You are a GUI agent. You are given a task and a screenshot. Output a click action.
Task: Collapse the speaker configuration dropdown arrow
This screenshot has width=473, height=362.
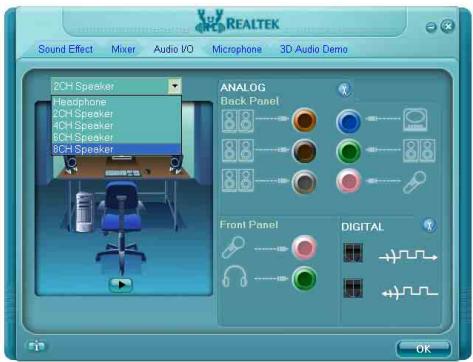tap(175, 86)
